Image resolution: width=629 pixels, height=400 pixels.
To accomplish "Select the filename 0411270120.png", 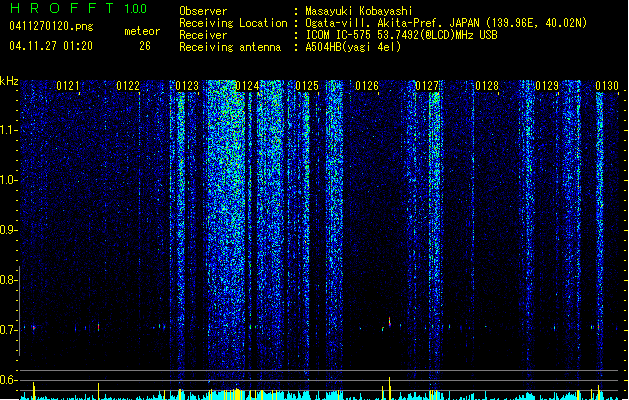I will (51, 26).
